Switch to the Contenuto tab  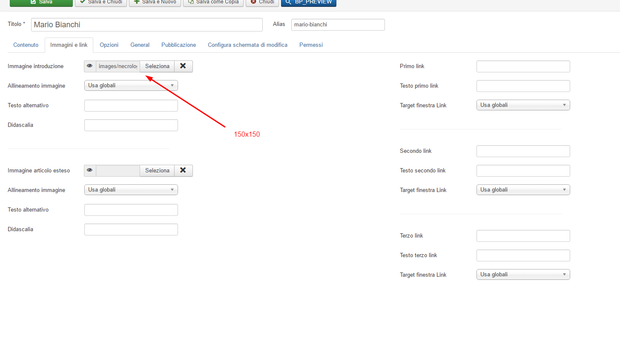(x=26, y=45)
